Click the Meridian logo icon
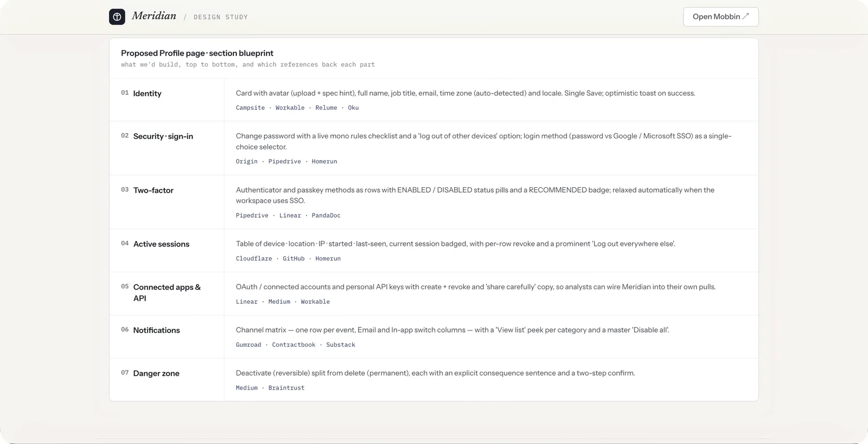Image resolution: width=868 pixels, height=444 pixels. pyautogui.click(x=117, y=17)
